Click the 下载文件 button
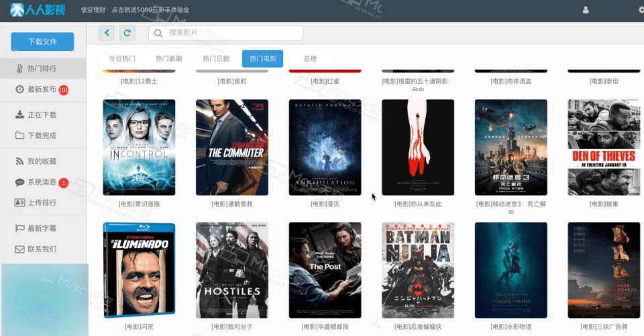This screenshot has height=336, width=644. pos(42,42)
